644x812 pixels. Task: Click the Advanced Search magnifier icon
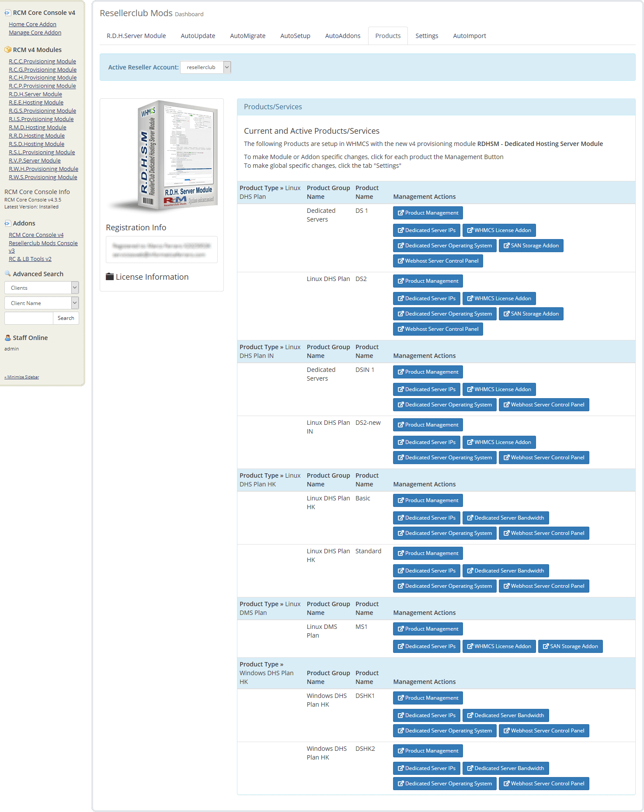point(7,274)
